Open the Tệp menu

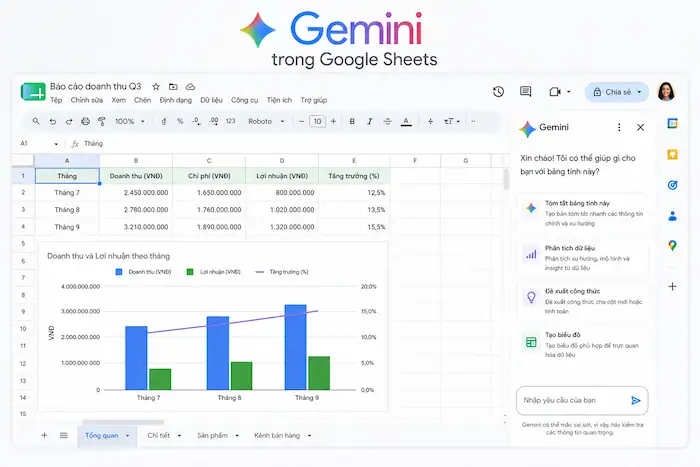(x=56, y=100)
